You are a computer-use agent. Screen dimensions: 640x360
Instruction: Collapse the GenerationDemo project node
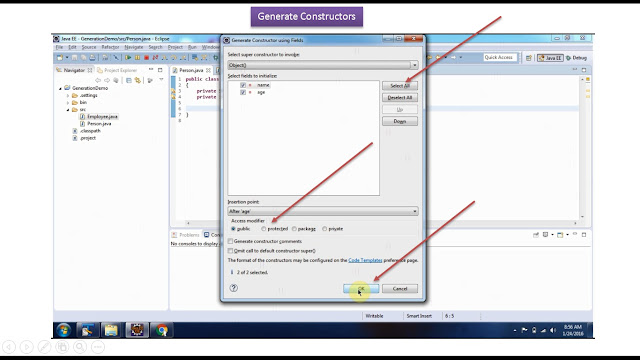pos(60,88)
